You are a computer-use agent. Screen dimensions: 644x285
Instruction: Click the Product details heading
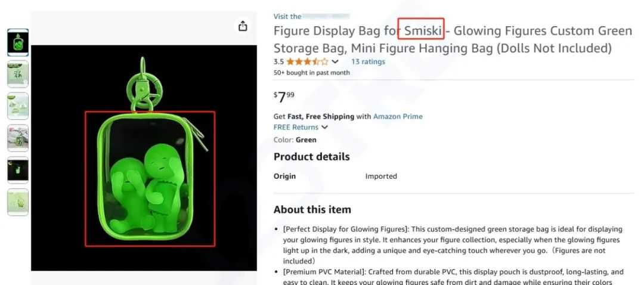point(312,157)
